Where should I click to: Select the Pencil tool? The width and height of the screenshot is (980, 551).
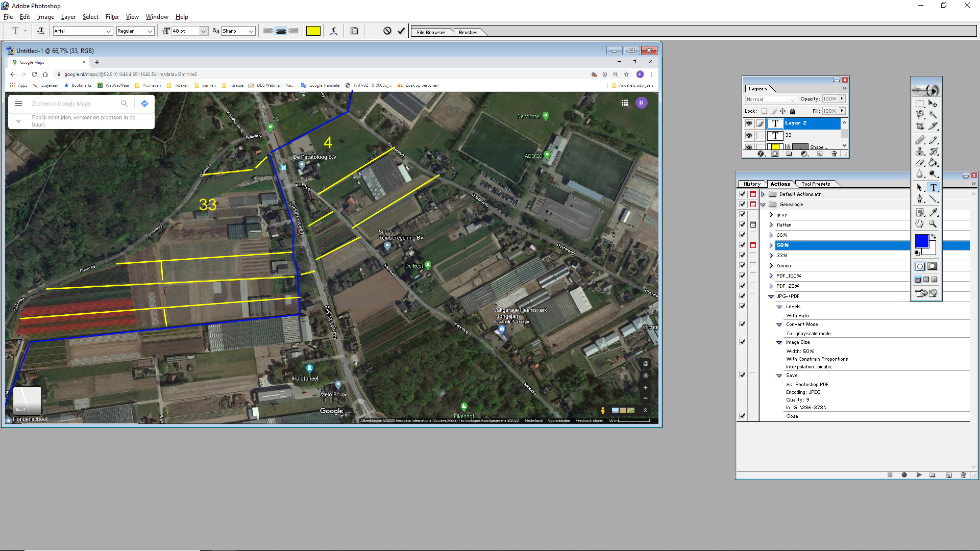[x=933, y=140]
